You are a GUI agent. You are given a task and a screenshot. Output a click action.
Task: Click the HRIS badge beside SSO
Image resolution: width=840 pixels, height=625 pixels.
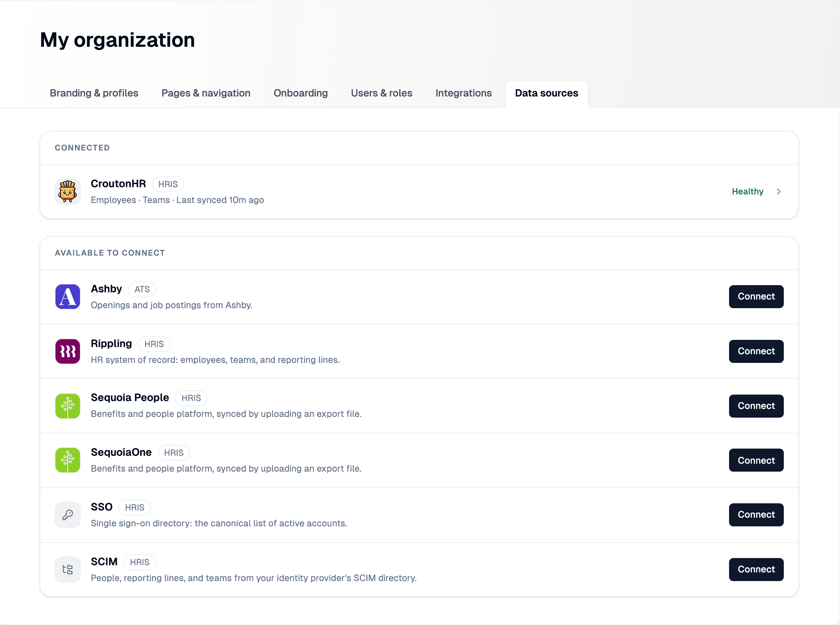135,507
